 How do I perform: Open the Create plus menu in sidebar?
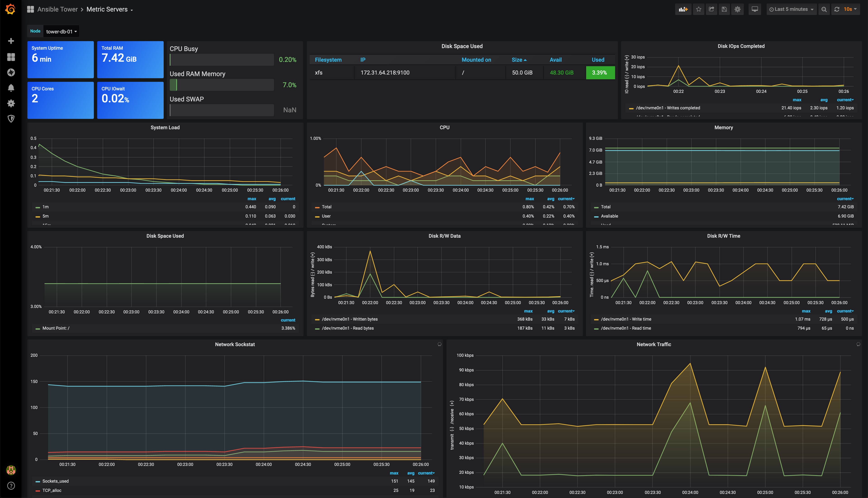point(11,41)
